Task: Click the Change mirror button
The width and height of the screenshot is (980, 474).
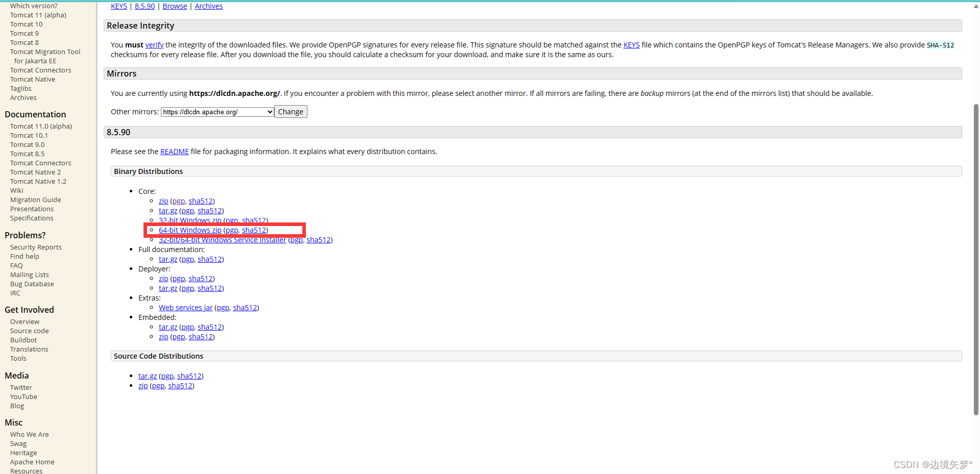Action: point(291,112)
